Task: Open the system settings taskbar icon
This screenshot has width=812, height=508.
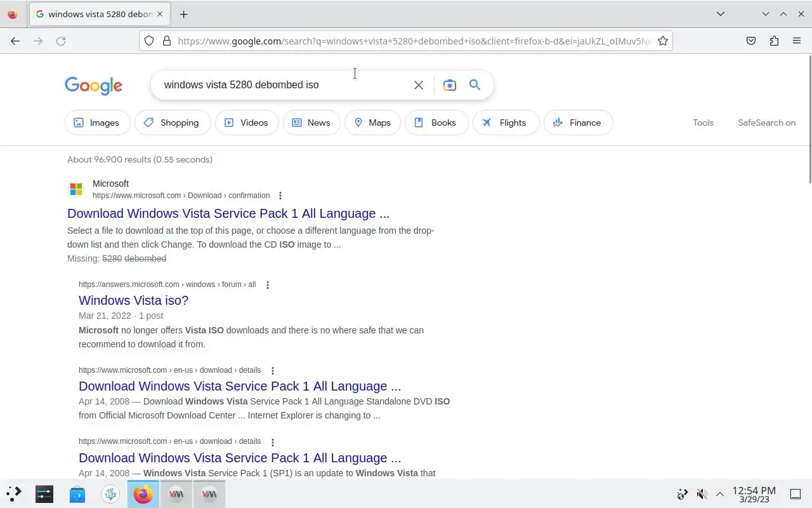Action: coord(44,493)
